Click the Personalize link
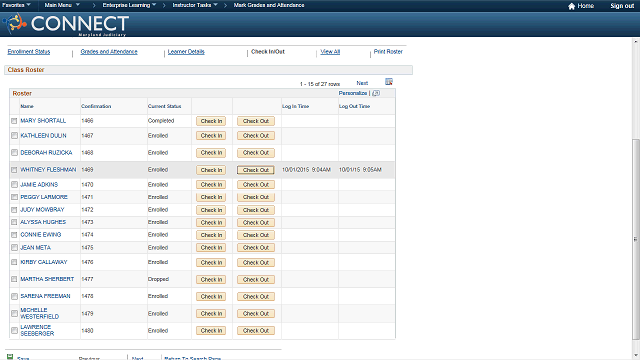640x360 pixels. pos(353,93)
